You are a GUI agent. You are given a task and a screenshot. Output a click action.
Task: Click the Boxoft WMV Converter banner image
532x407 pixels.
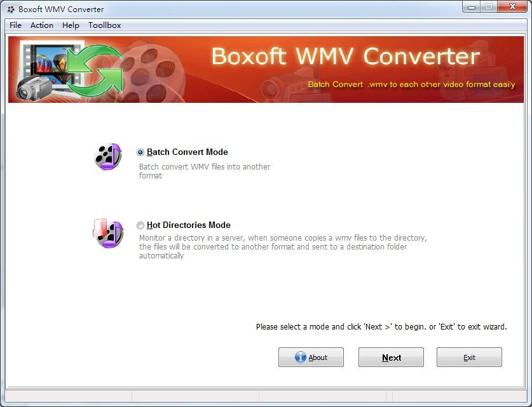tap(266, 69)
